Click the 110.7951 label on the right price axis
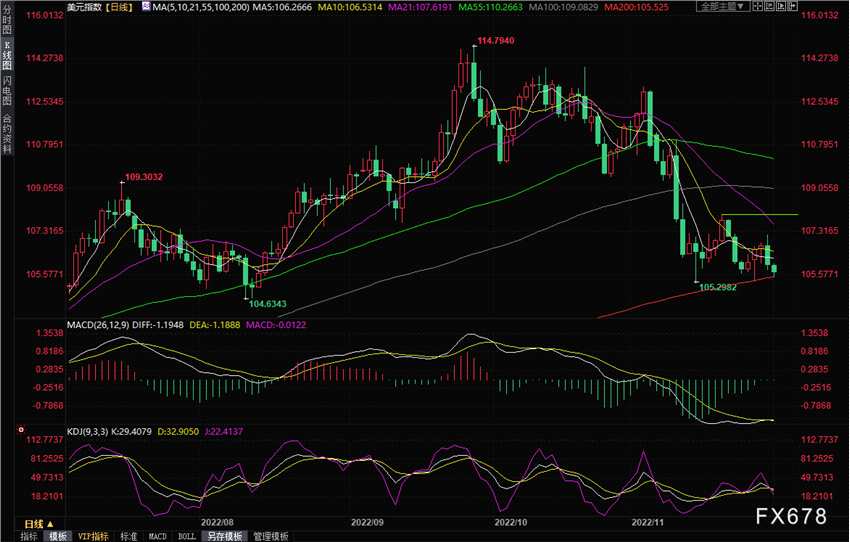850x542 pixels. click(x=820, y=144)
